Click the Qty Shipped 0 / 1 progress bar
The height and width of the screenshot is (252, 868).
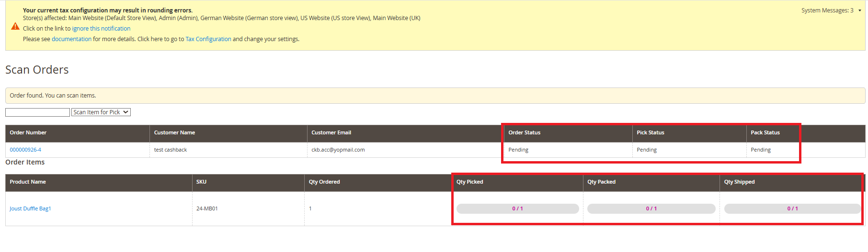click(792, 209)
